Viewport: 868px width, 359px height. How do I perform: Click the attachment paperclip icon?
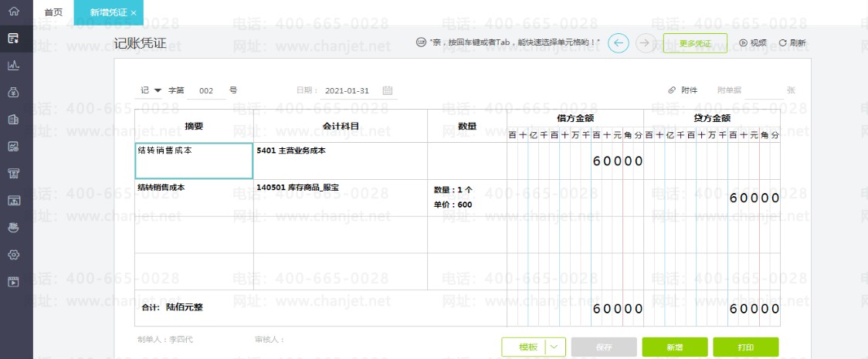672,90
